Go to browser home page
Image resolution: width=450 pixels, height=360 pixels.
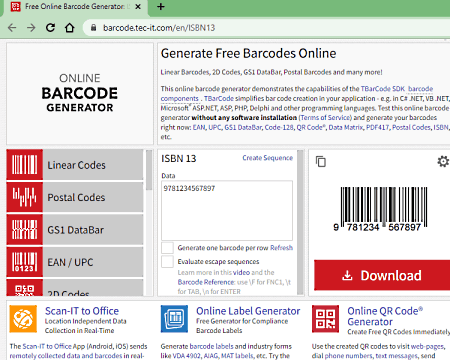[x=69, y=27]
